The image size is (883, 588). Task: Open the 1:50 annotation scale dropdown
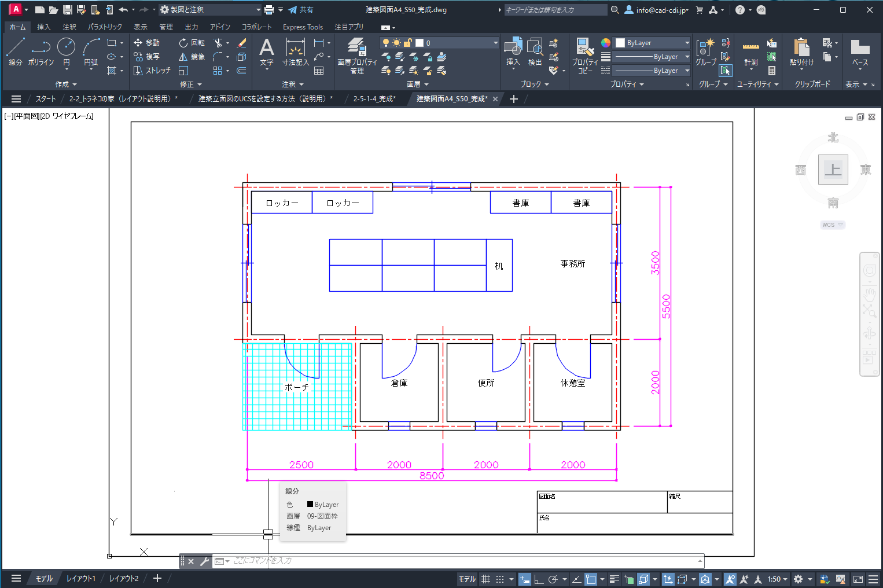[777, 579]
